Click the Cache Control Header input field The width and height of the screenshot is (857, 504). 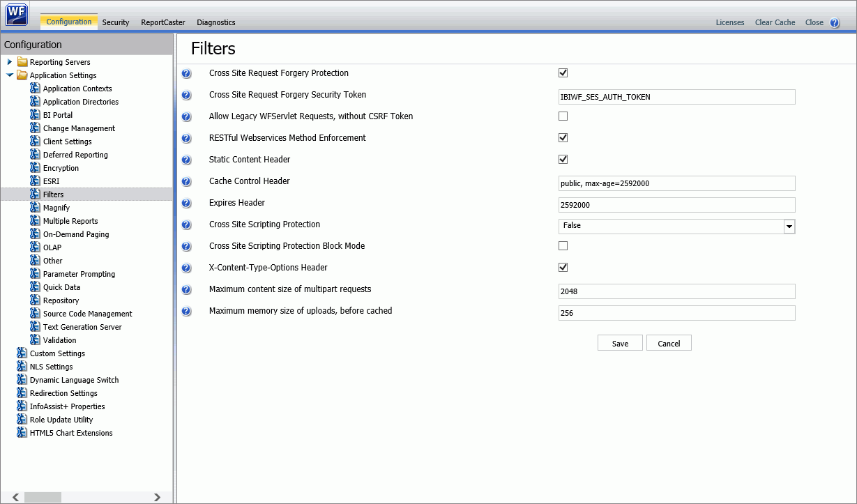[x=677, y=183]
